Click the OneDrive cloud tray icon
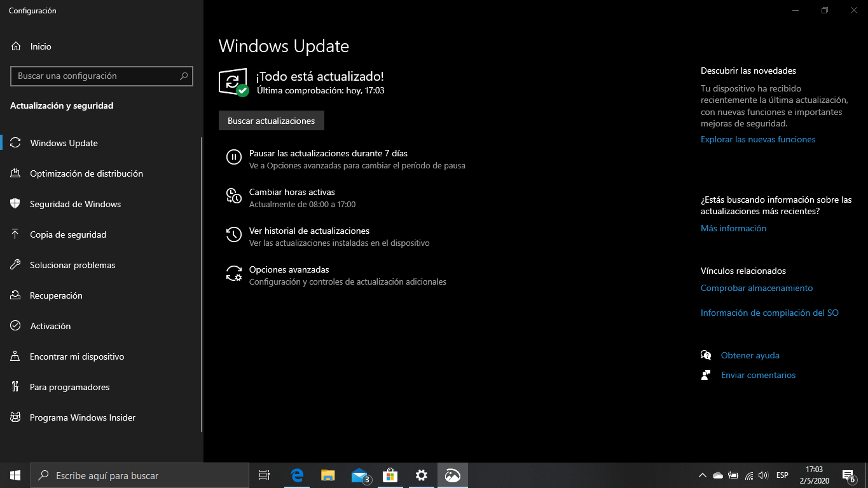868x488 pixels. (718, 475)
